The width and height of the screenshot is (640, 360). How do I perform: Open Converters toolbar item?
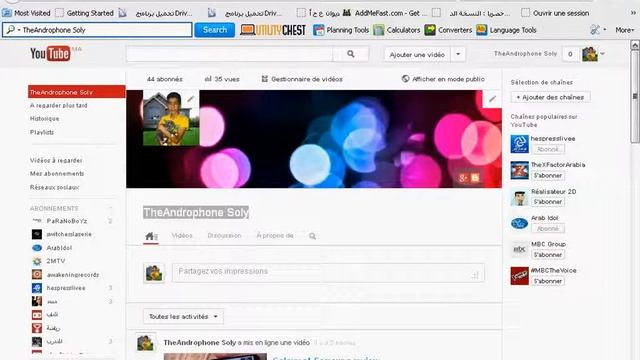coord(448,30)
